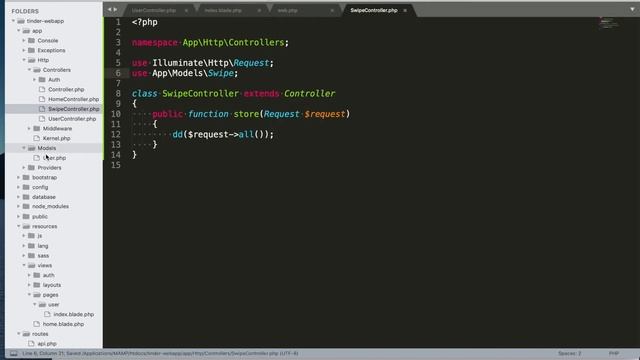Change indentation via Spaces: 2
The height and width of the screenshot is (360, 640).
click(x=570, y=353)
